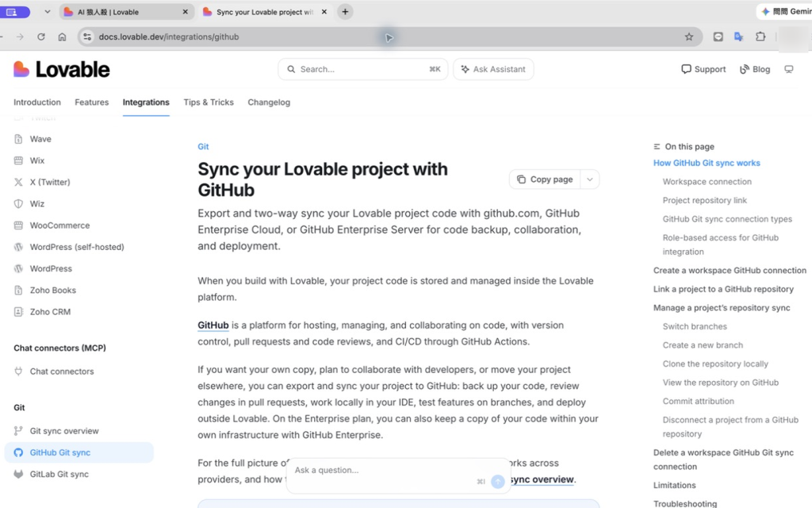
Task: Jump to Commit attribution section
Action: (x=698, y=401)
